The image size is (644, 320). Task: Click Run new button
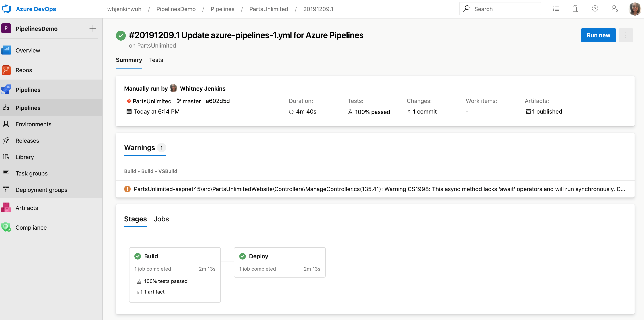[x=598, y=35]
